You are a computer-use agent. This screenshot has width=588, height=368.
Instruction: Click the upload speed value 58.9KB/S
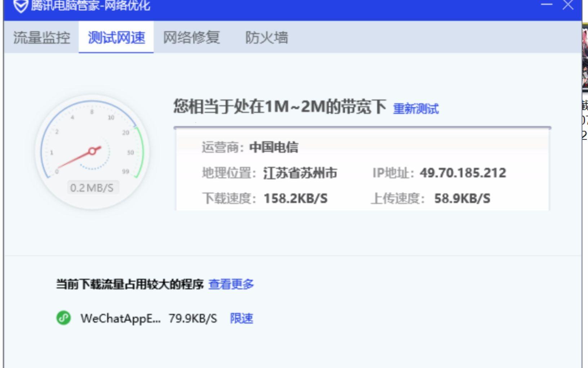[462, 198]
